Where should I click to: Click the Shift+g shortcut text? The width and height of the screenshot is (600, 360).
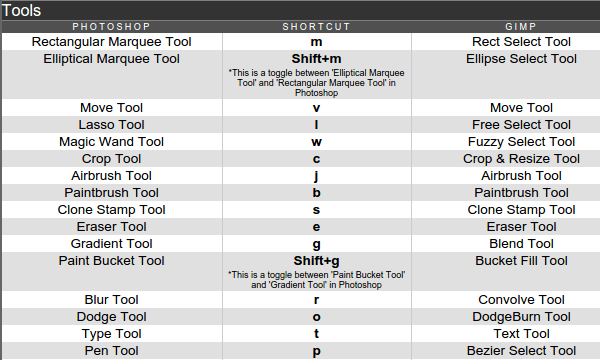(316, 261)
